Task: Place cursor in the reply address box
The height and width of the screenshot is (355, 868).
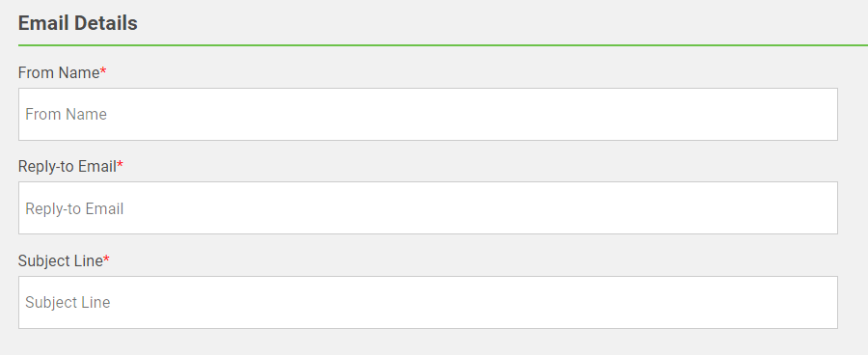Action: point(428,207)
